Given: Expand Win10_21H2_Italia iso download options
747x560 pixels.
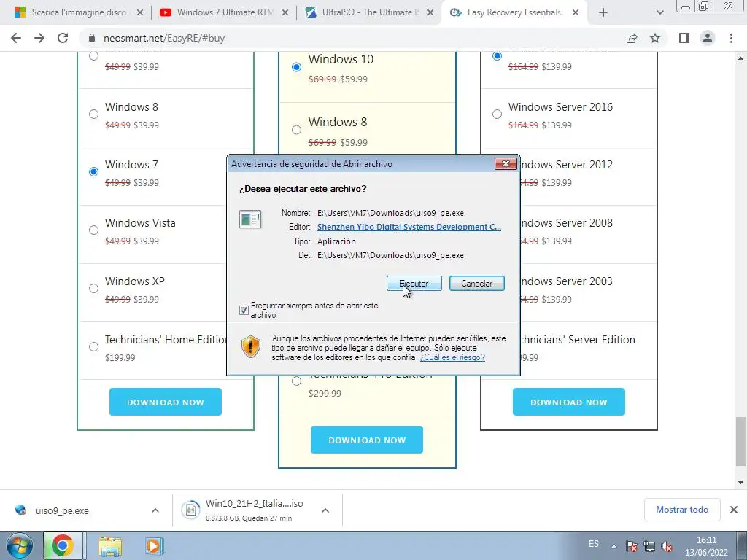Looking at the screenshot, I should click(x=325, y=510).
